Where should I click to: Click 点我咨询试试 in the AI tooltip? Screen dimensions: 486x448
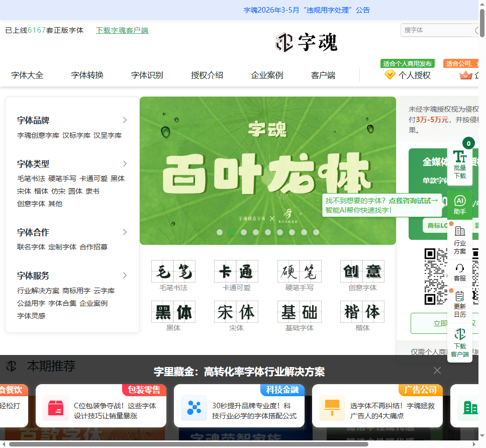click(414, 201)
